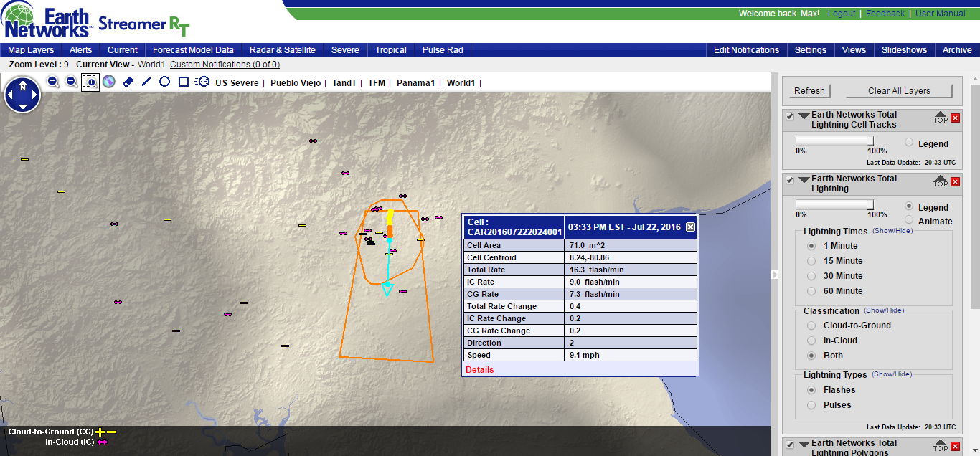Remove the Lightning Cell Tracks layer
The width and height of the screenshot is (980, 456).
click(956, 118)
